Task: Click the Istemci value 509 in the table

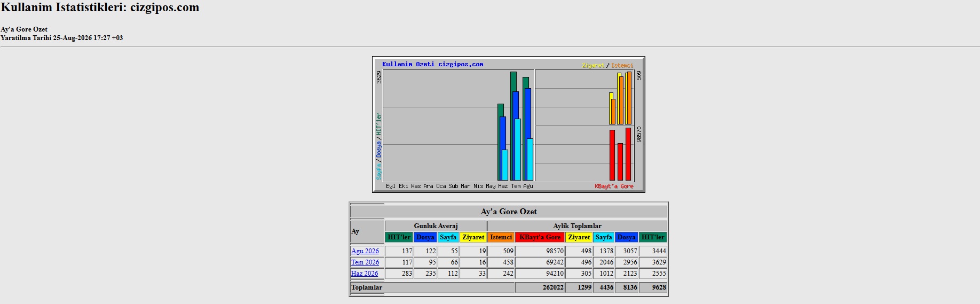Action: (x=508, y=251)
